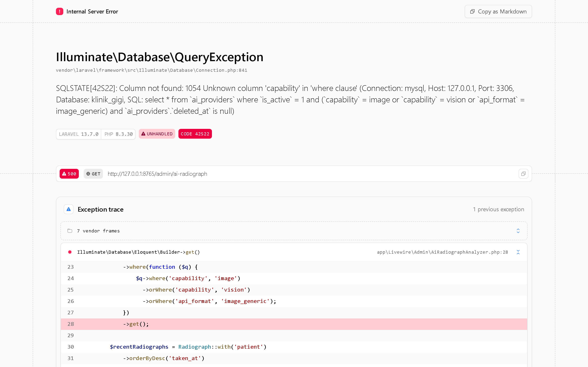Click the red 500 status badge
Viewport: 588px width, 367px height.
pos(69,174)
